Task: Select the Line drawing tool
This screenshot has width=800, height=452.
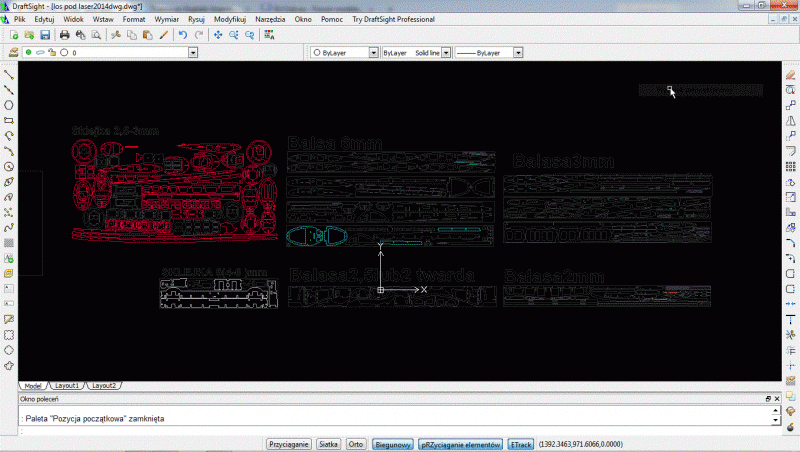Action: (x=9, y=75)
